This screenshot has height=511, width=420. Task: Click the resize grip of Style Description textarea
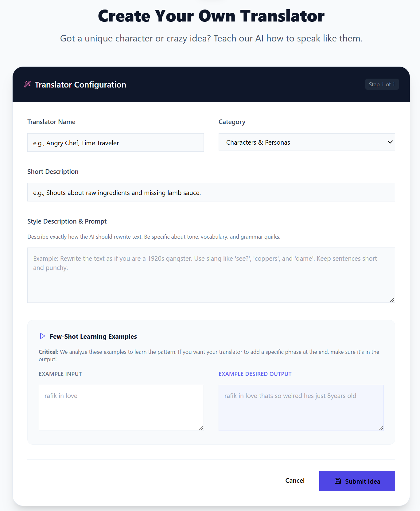point(392,300)
